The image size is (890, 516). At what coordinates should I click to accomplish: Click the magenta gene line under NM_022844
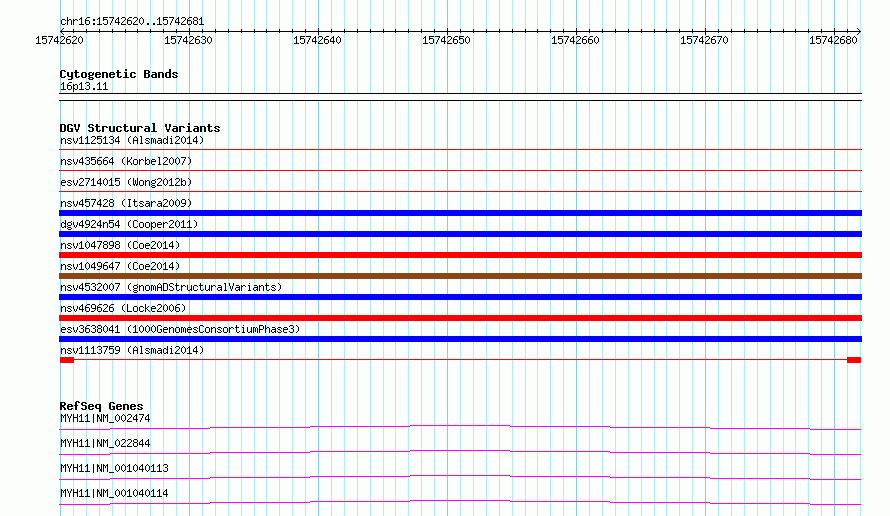coord(460,451)
